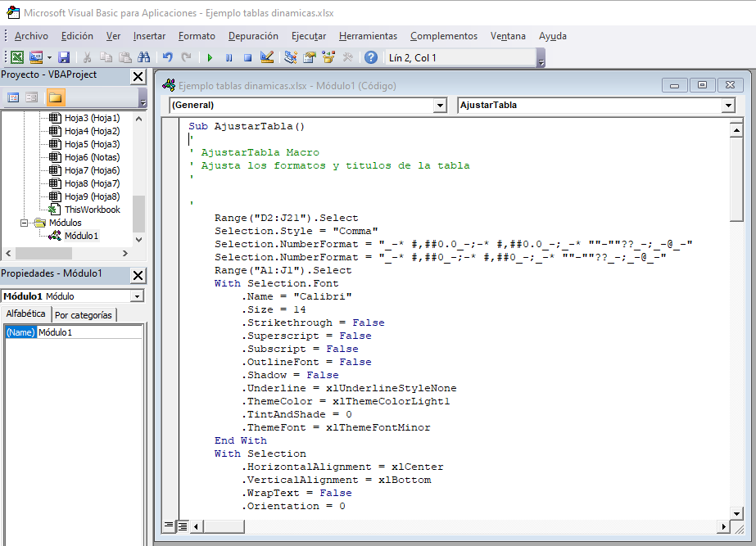This screenshot has height=546, width=756.
Task: Enable Design Mode from the toolbar
Action: pos(267,57)
